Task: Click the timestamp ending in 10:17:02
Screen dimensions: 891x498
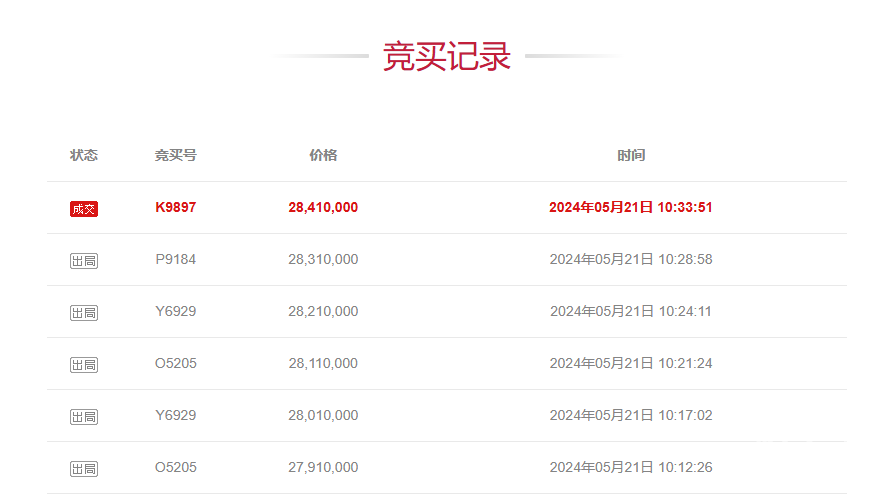Action: click(631, 416)
